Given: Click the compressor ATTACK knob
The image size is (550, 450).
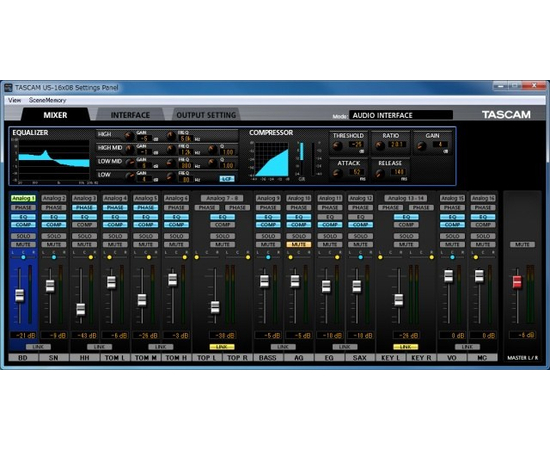Looking at the screenshot, I should [337, 173].
